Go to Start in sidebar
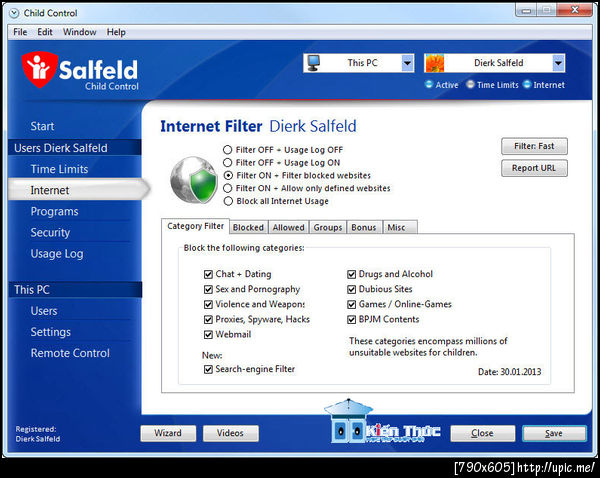Image resolution: width=600 pixels, height=478 pixels. coord(42,126)
